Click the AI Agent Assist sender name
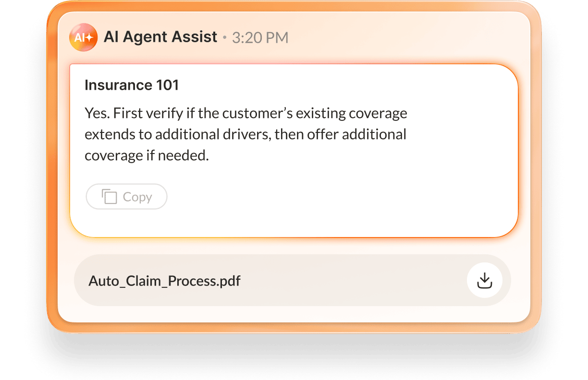 click(161, 36)
